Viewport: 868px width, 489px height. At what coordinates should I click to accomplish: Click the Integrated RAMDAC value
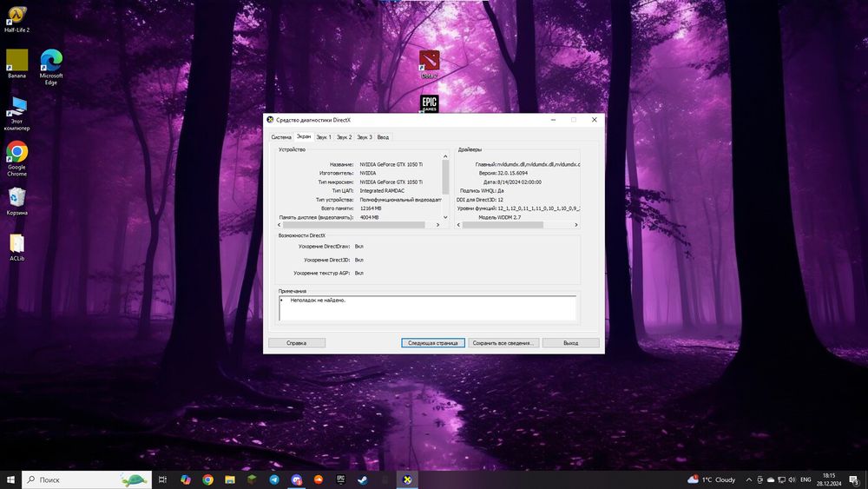382,190
